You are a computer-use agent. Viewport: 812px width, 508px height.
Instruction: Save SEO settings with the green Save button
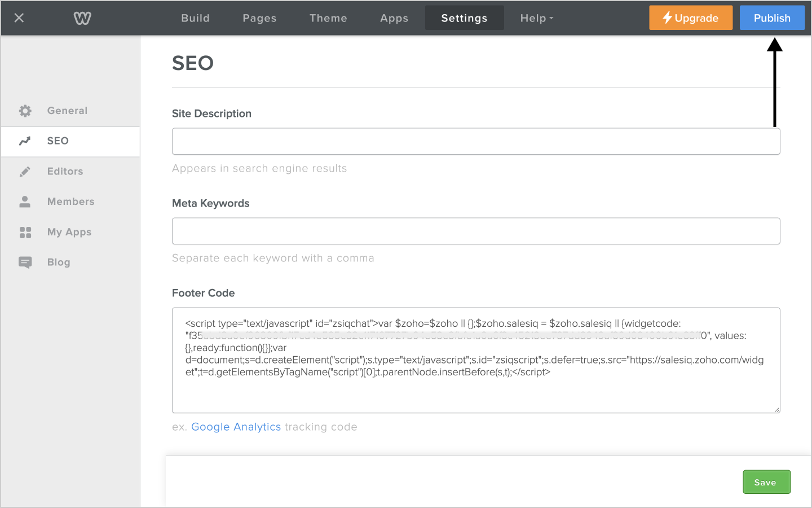[766, 482]
